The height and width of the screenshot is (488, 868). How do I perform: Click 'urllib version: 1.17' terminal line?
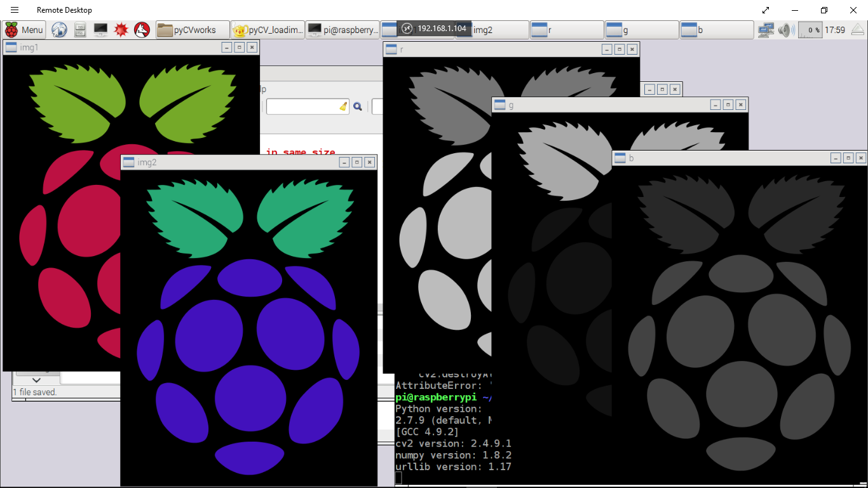pyautogui.click(x=453, y=466)
